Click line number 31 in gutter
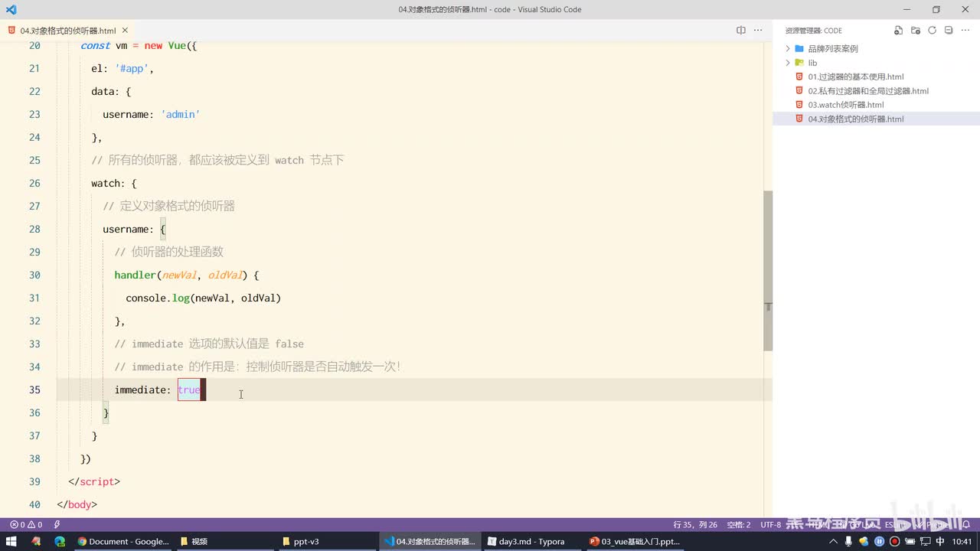Viewport: 980px width, 551px height. coord(34,298)
